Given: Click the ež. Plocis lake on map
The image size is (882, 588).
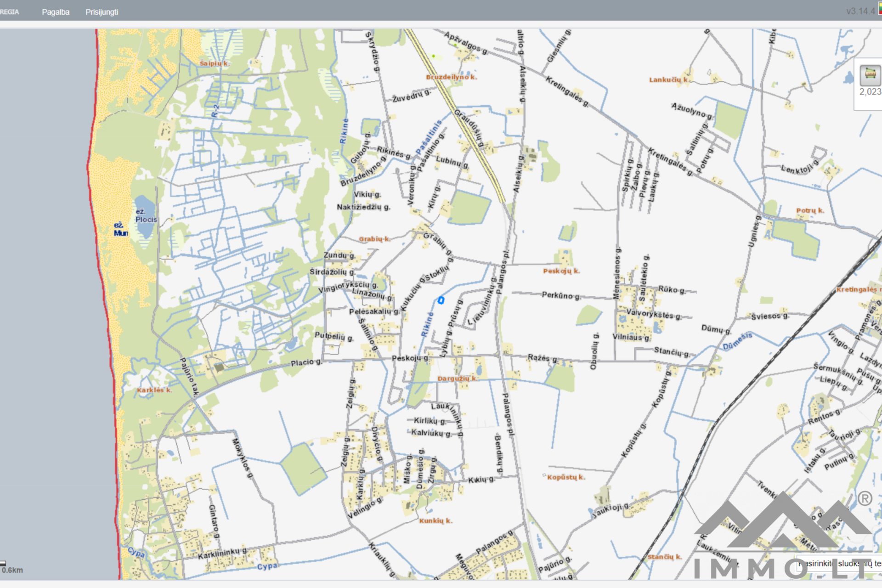Looking at the screenshot, I should coord(145,216).
